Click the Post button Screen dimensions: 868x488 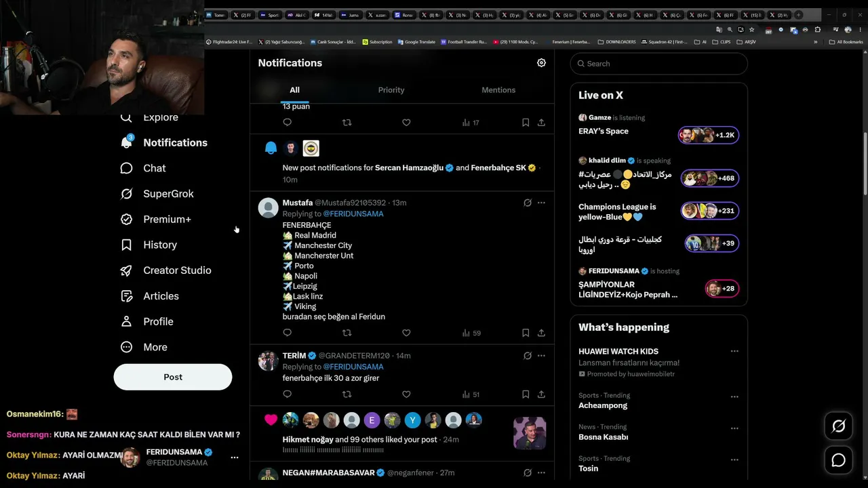point(173,377)
